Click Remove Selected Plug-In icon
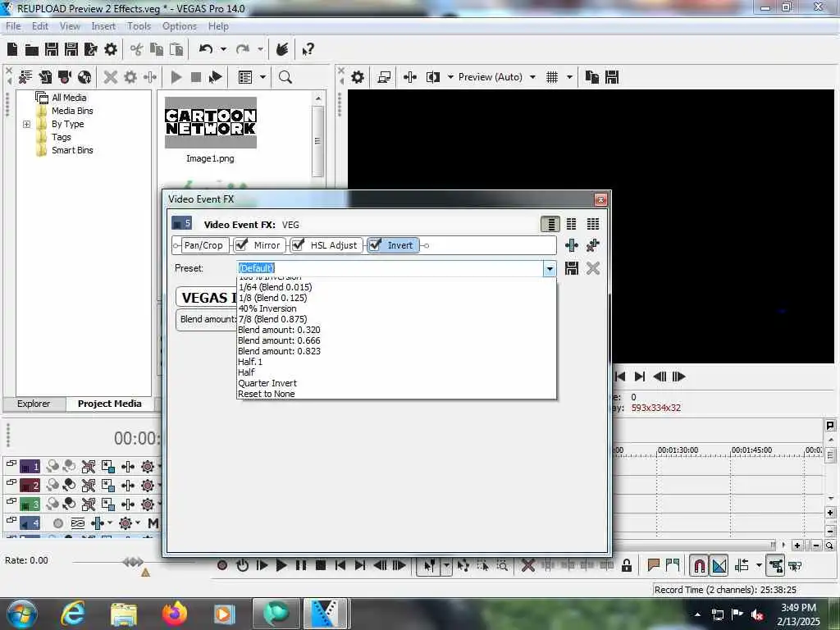This screenshot has width=840, height=630. 592,245
